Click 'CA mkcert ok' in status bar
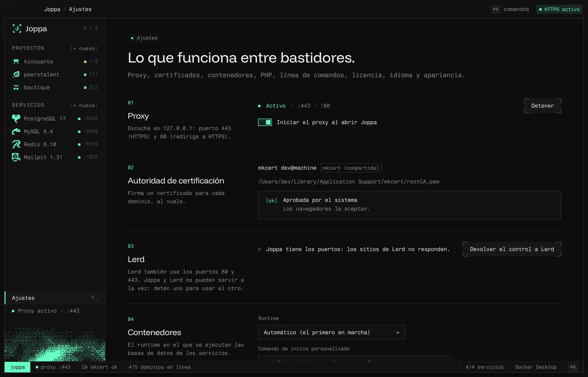The height and width of the screenshot is (377, 588). coord(99,367)
